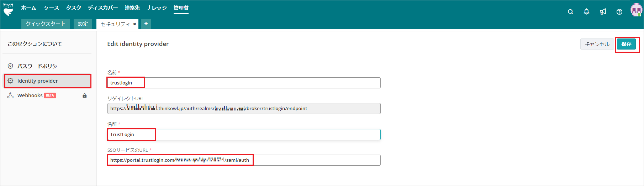Open the search icon in header
Image resolution: width=644 pixels, height=186 pixels.
[x=570, y=12]
